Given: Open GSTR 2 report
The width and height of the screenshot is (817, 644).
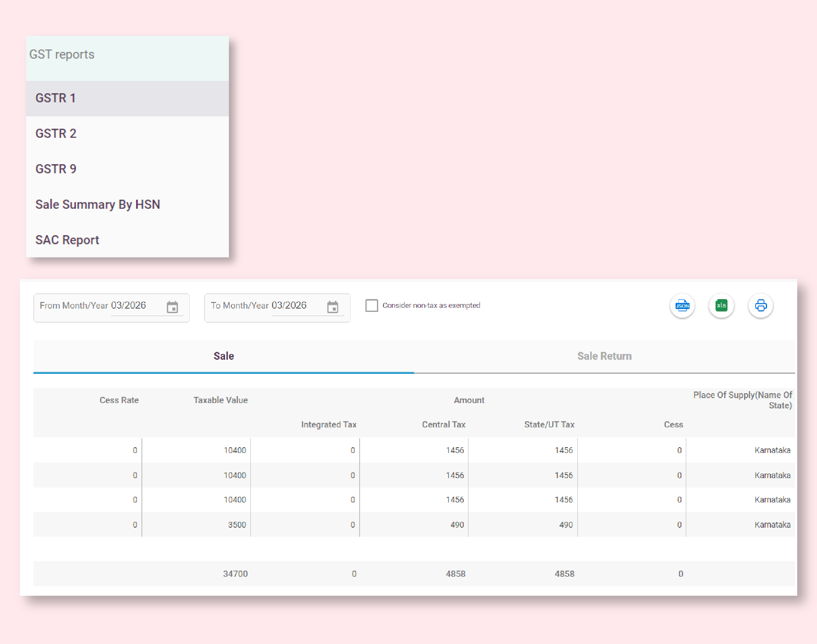Looking at the screenshot, I should [x=56, y=134].
